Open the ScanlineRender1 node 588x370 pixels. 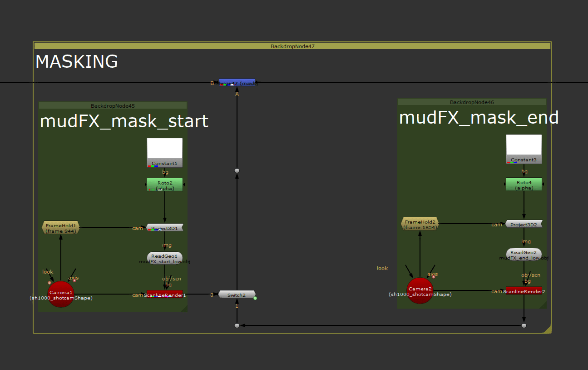164,295
